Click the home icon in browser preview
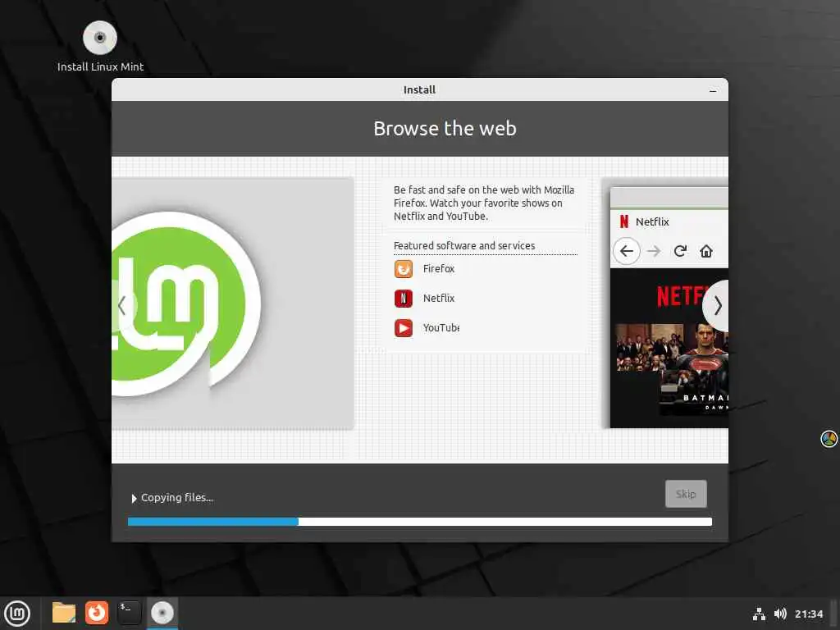The image size is (840, 630). coord(706,251)
